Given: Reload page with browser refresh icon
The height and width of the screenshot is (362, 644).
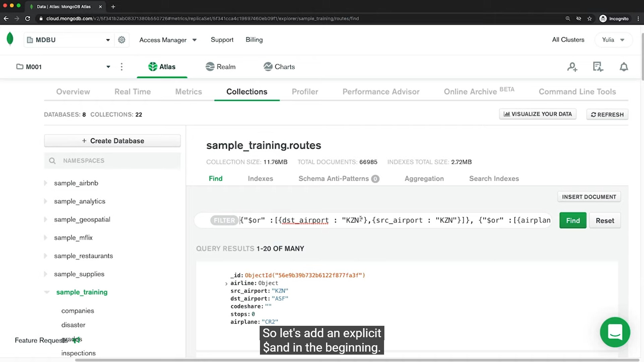Looking at the screenshot, I should [28, 18].
